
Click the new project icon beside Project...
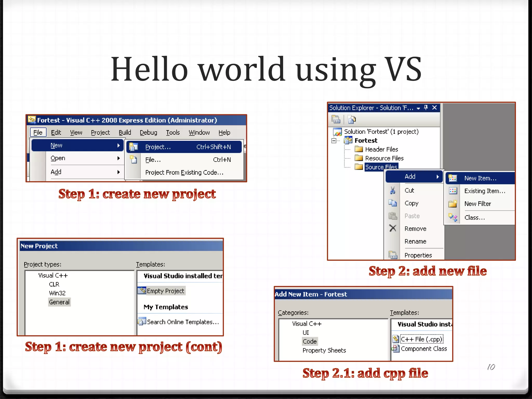pos(133,147)
